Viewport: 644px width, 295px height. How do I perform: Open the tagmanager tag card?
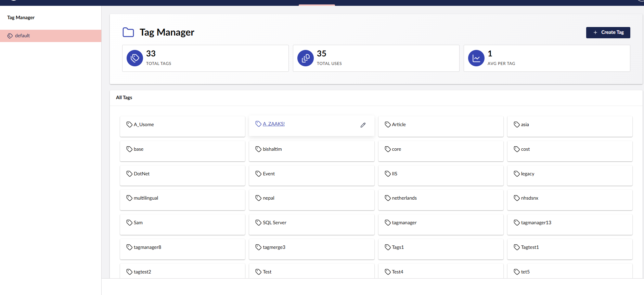coord(441,224)
